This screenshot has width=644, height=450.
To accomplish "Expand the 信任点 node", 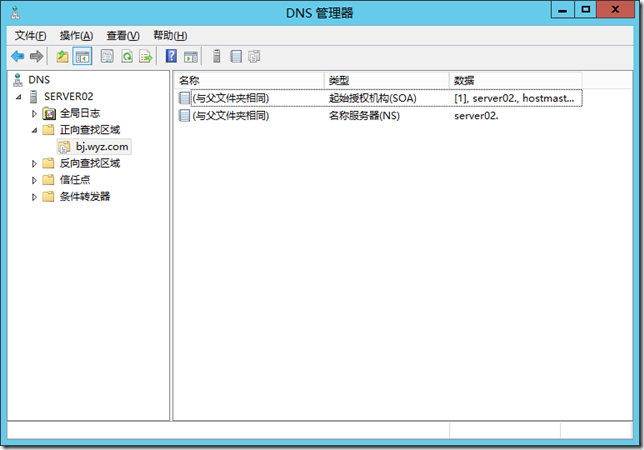I will [x=34, y=180].
